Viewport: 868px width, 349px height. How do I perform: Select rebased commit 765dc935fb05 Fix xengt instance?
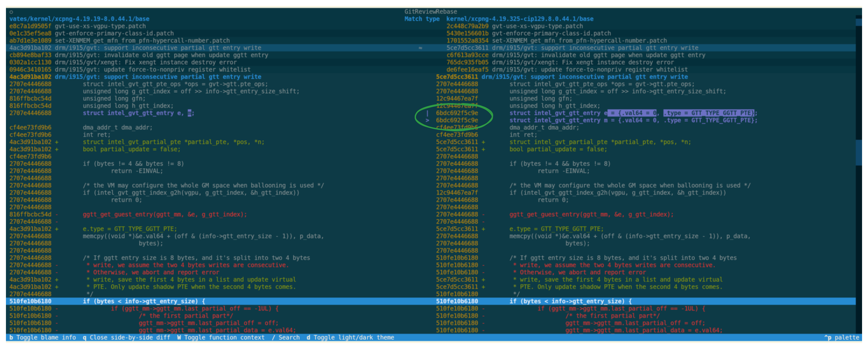coord(560,62)
